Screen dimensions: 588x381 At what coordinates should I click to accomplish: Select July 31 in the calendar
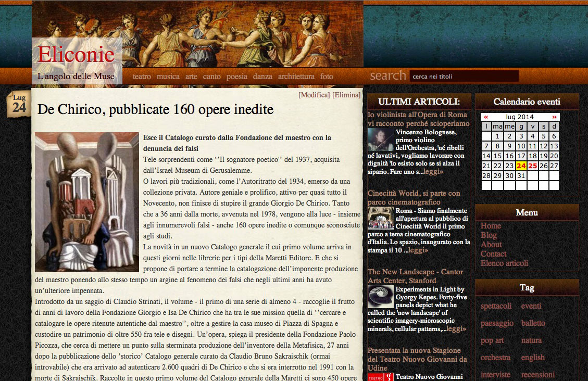(x=521, y=176)
